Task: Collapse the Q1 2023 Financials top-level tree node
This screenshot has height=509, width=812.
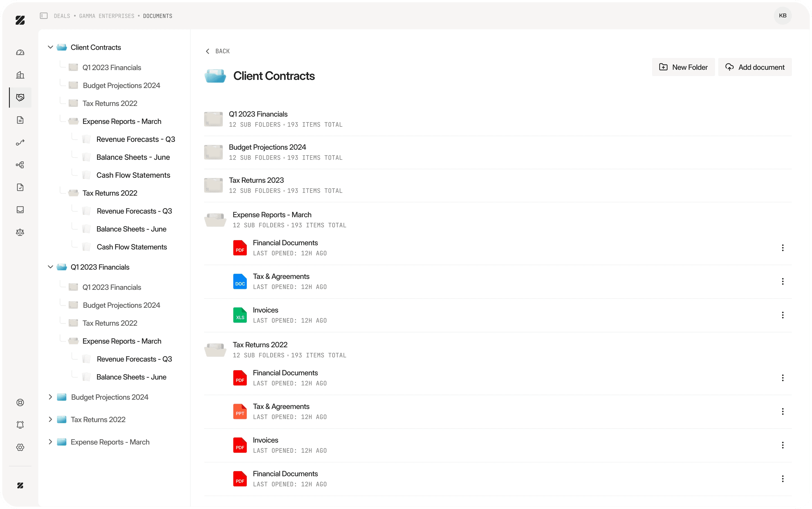Action: [50, 267]
